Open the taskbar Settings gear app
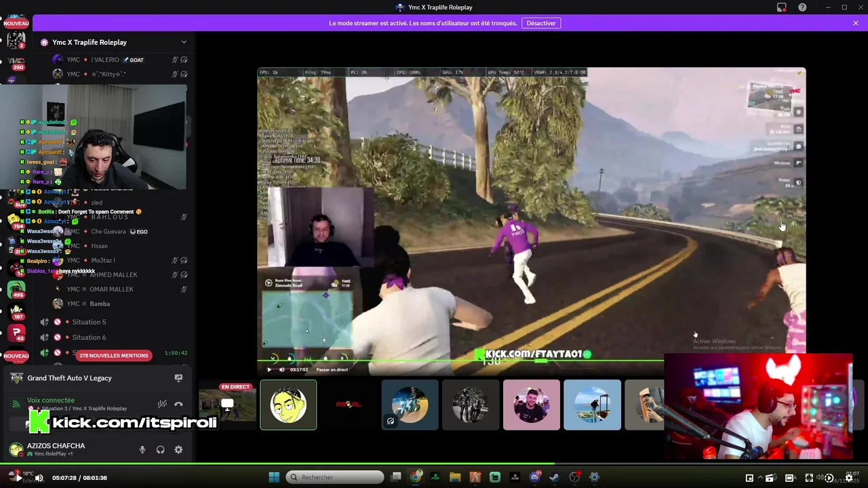Viewport: 868px width, 488px height. pyautogui.click(x=594, y=477)
